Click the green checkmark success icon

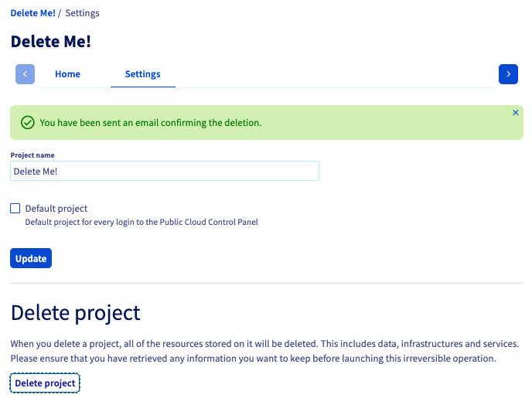(x=28, y=122)
